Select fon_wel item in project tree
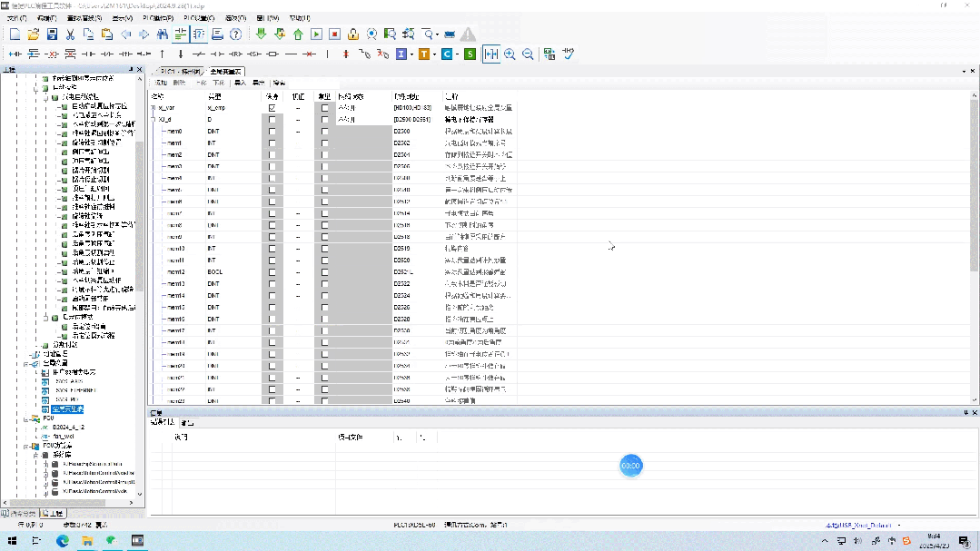The height and width of the screenshot is (551, 980). click(x=64, y=436)
